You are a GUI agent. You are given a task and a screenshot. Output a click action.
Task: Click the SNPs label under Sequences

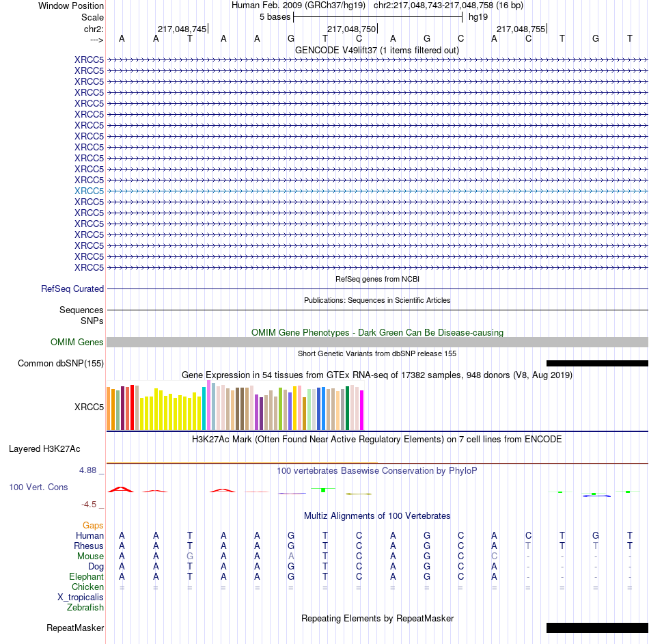(92, 321)
